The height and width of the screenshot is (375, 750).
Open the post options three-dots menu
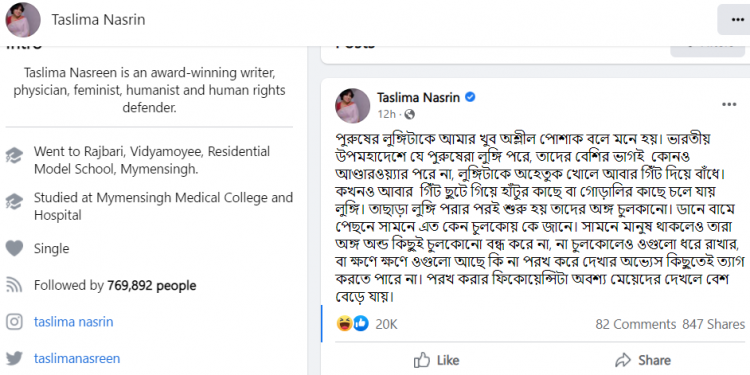click(x=729, y=105)
